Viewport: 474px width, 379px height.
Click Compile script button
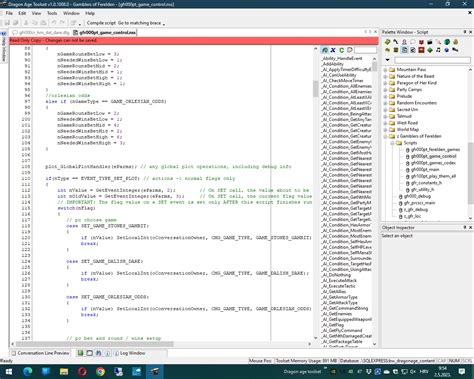[101, 23]
